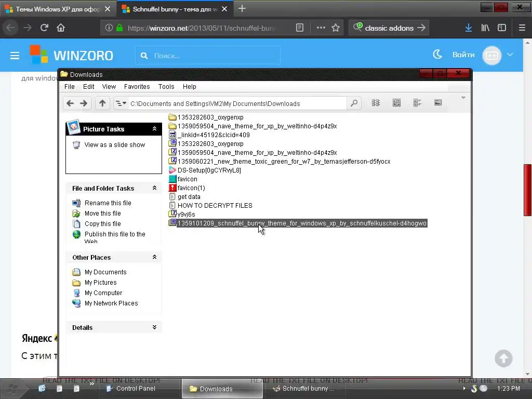
Task: Click Winzoro scroll-to-top arrow button
Action: 503,358
